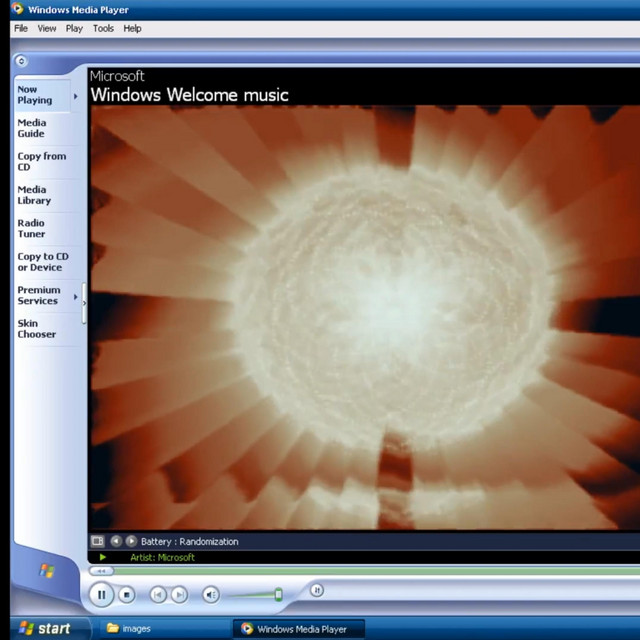640x640 pixels.
Task: Select next visualization arrow
Action: pyautogui.click(x=131, y=541)
